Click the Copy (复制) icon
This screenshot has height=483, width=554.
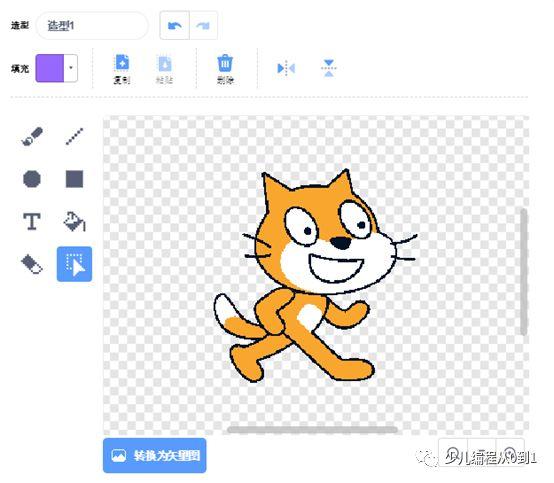(122, 69)
